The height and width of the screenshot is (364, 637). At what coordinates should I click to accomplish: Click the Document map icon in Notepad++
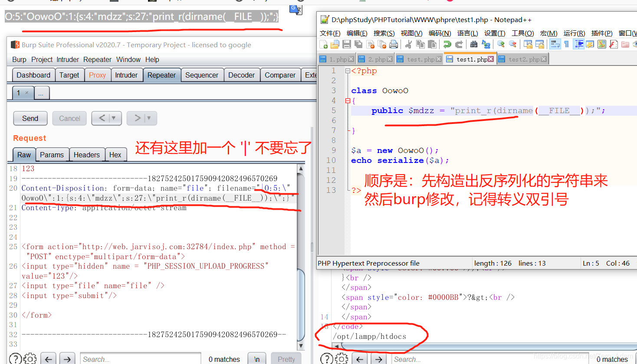coord(602,44)
